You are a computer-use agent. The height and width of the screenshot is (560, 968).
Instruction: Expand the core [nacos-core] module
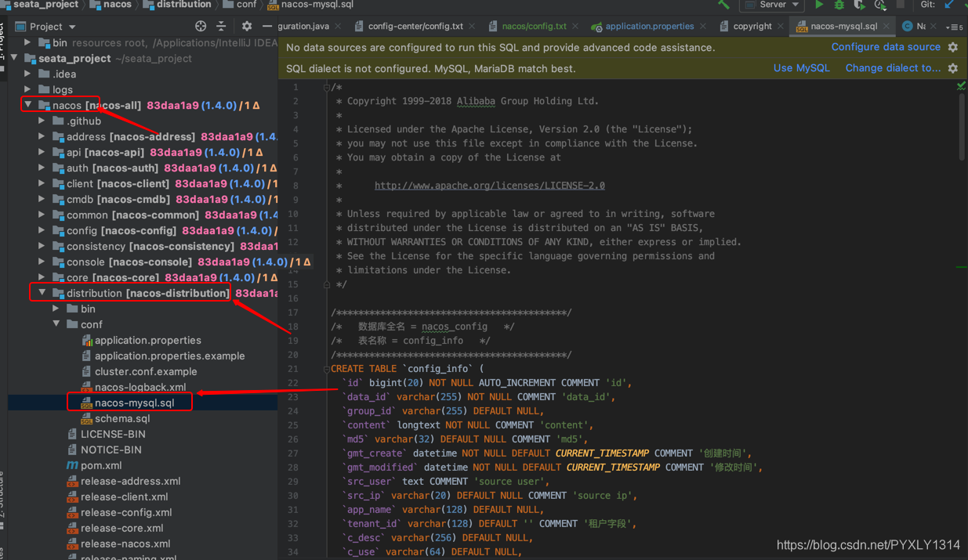point(42,277)
